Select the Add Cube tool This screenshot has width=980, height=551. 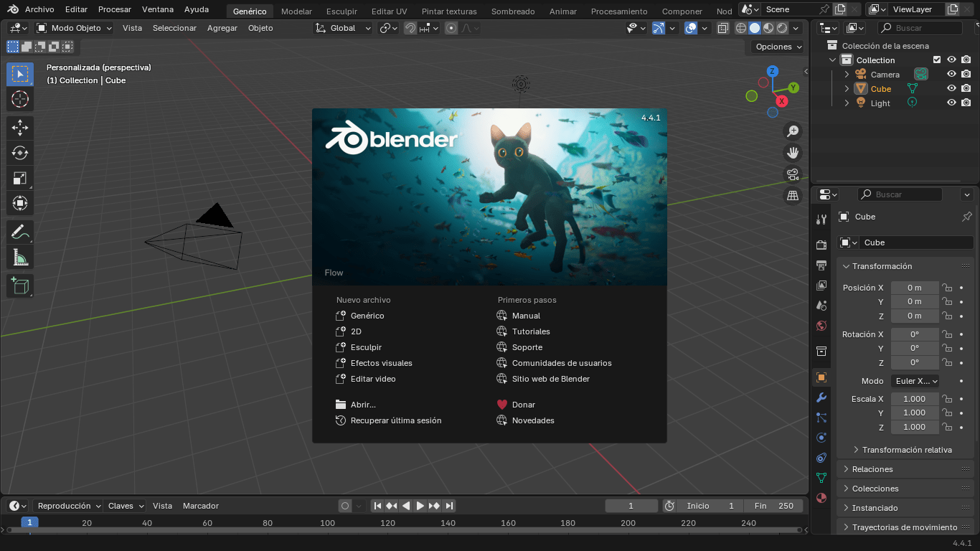click(20, 286)
